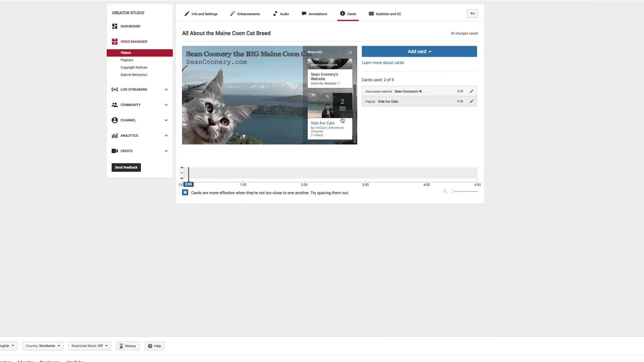This screenshot has height=362, width=644.
Task: Click the Audio music note icon
Action: pos(275,14)
